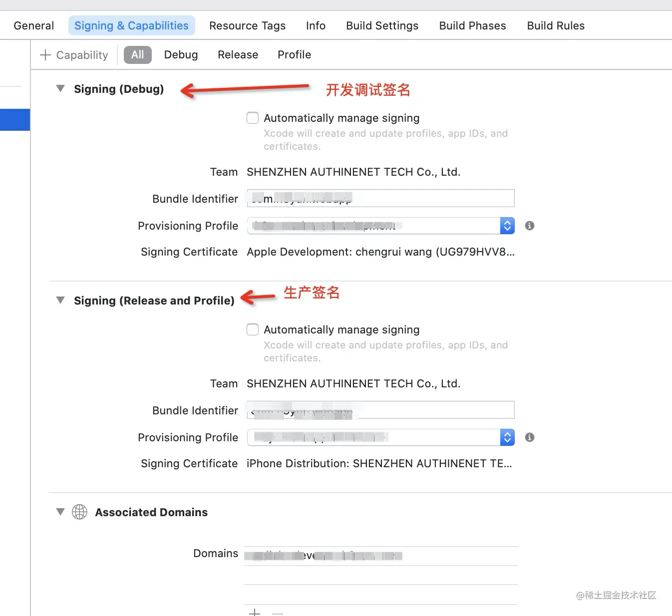Click the plus icon under Domains list
The width and height of the screenshot is (672, 616).
[x=255, y=613]
